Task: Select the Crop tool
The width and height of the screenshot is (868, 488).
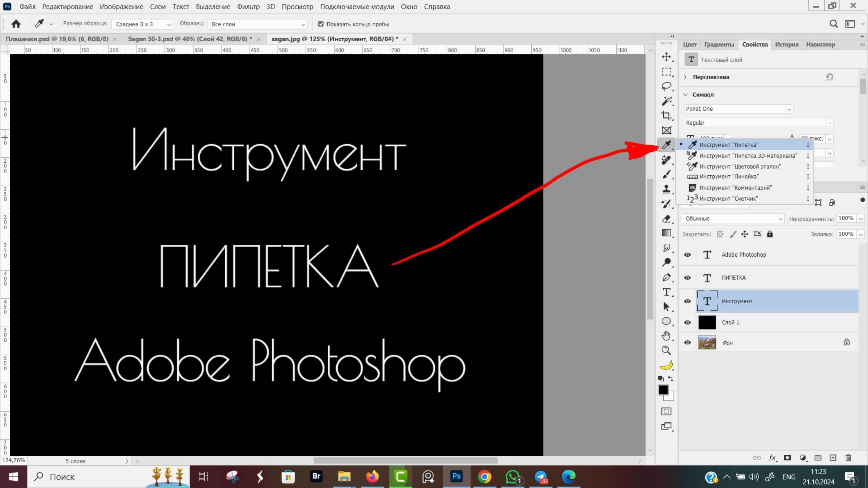Action: point(666,115)
